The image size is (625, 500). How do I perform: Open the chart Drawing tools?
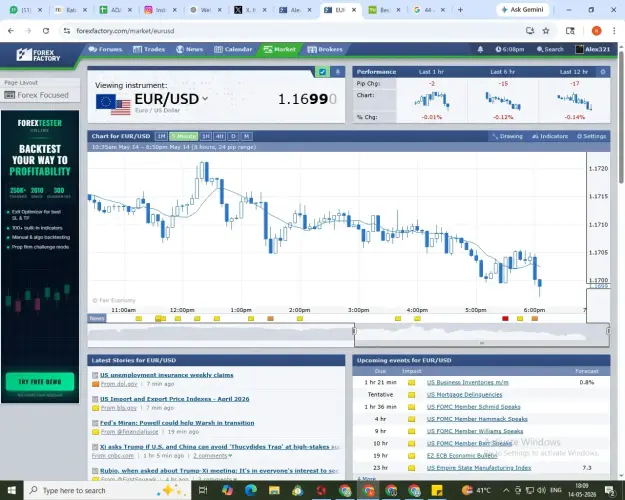(x=507, y=136)
